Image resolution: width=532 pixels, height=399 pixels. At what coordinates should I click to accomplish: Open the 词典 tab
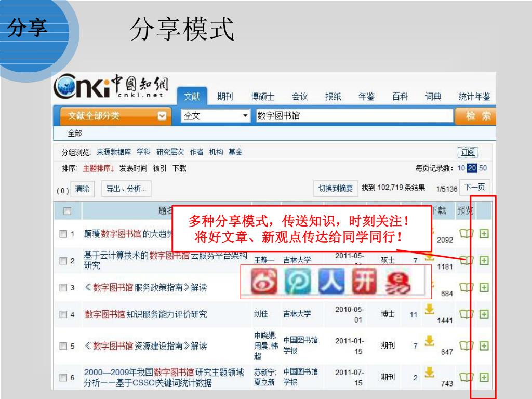pyautogui.click(x=433, y=97)
